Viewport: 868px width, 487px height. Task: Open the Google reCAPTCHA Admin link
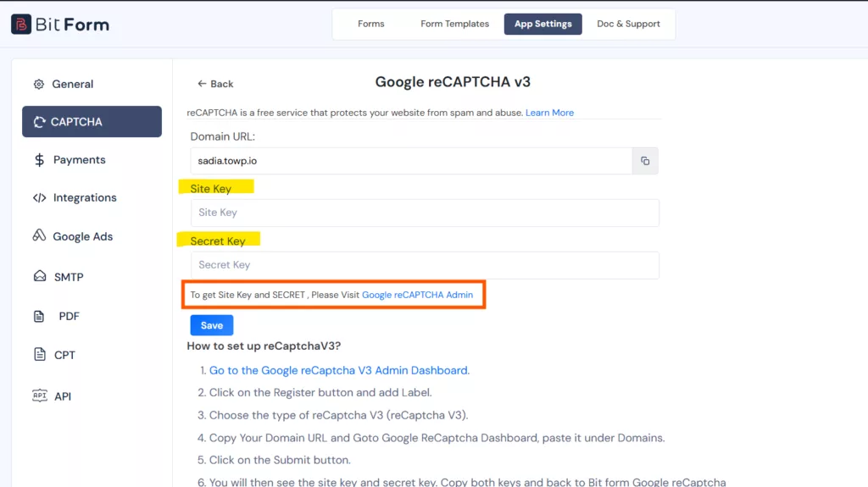[417, 295]
